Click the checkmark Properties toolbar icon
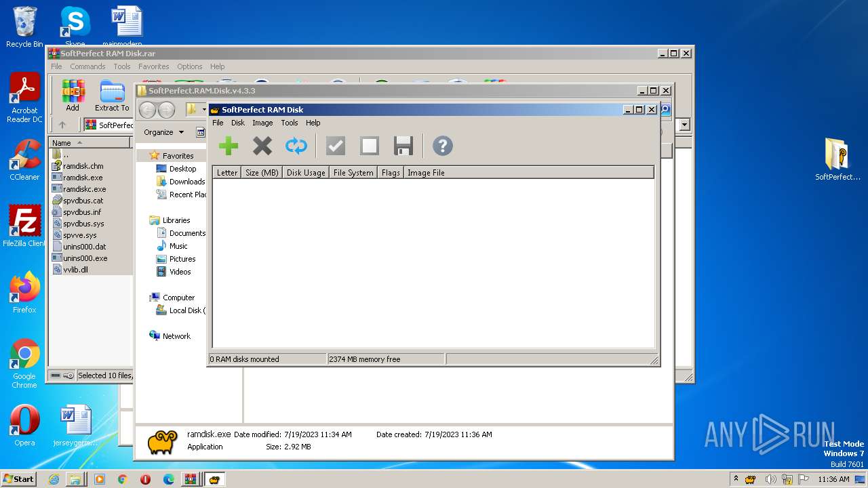 coord(336,146)
